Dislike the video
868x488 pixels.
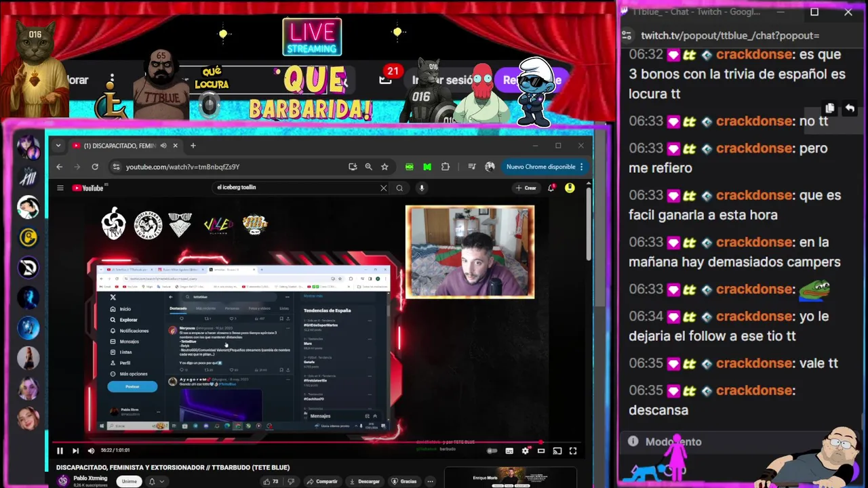[x=292, y=481]
